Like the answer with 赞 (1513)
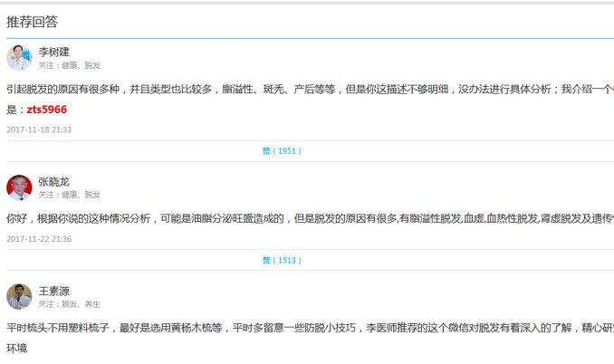The width and height of the screenshot is (614, 364). pyautogui.click(x=282, y=260)
